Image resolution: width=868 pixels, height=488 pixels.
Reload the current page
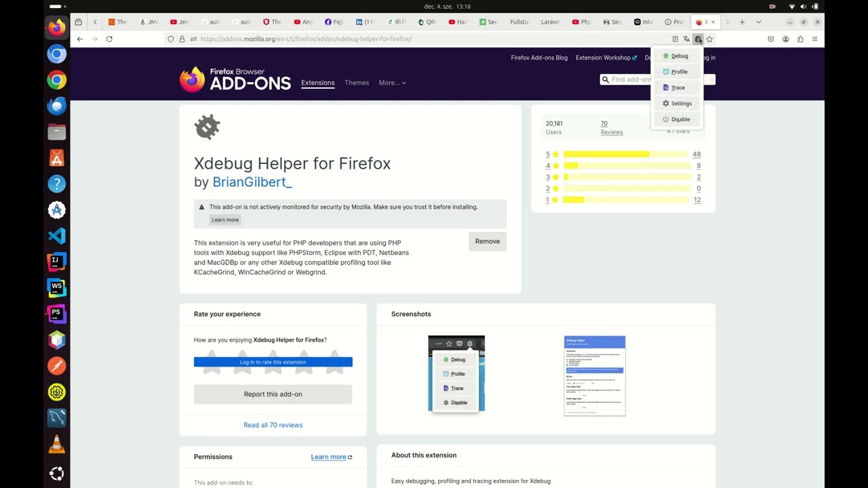(109, 39)
